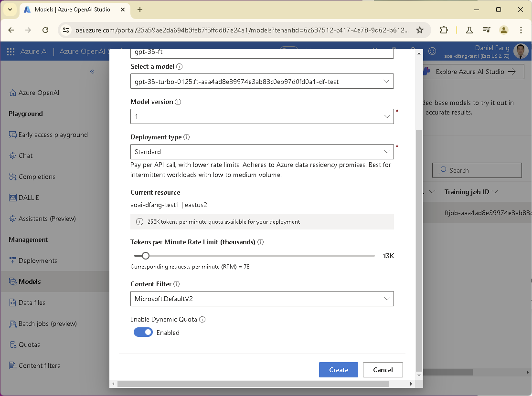Screen dimensions: 532x396
Task: Click the Create button
Action: click(x=338, y=370)
